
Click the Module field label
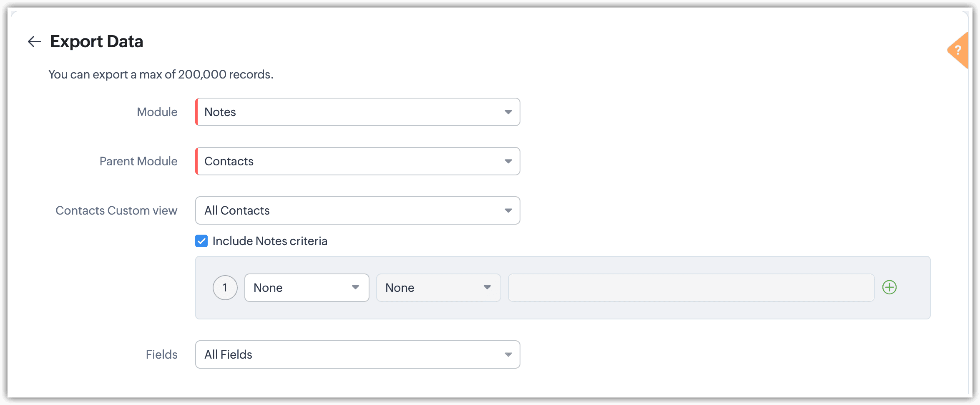[157, 112]
